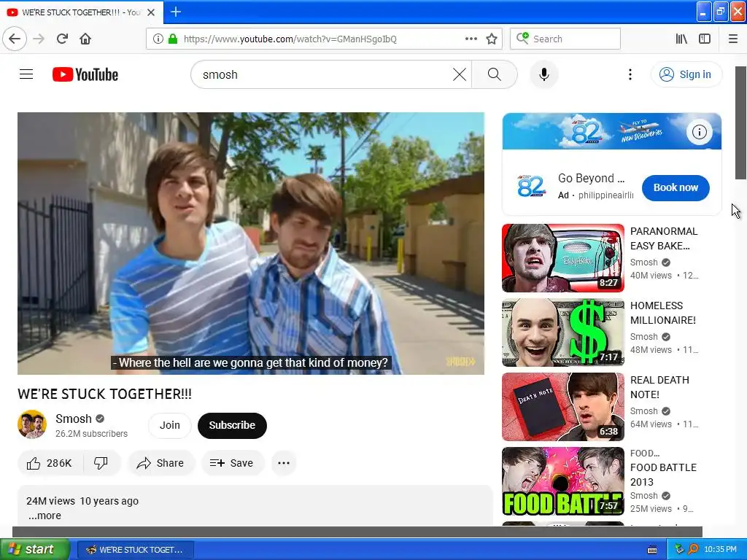Click the PARANORMAL EASY BAKE title text
Viewport: 747px width, 560px height.
coord(664,238)
